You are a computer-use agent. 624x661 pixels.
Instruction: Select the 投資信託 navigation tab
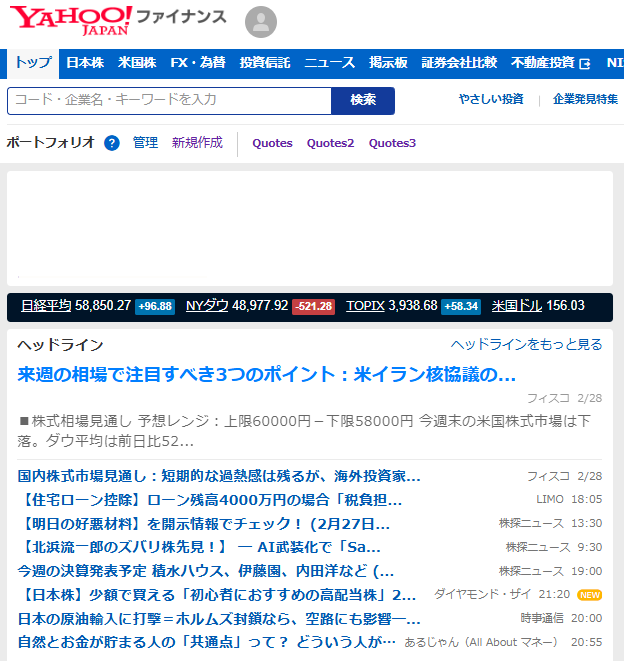(x=265, y=63)
